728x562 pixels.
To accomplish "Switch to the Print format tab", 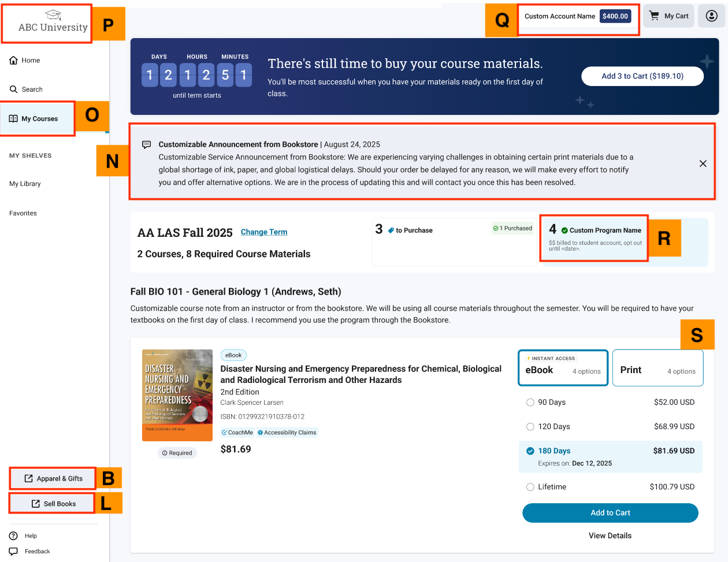I will tap(658, 367).
